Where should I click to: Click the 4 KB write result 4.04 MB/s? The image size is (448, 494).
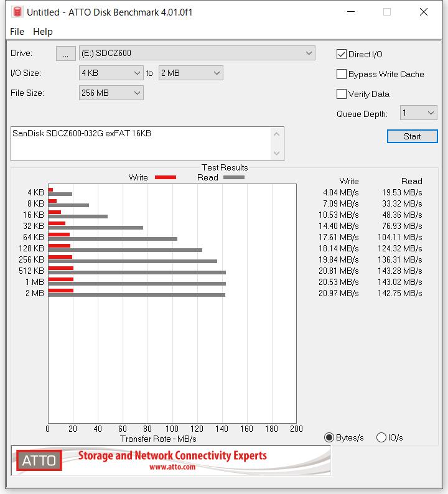point(341,192)
